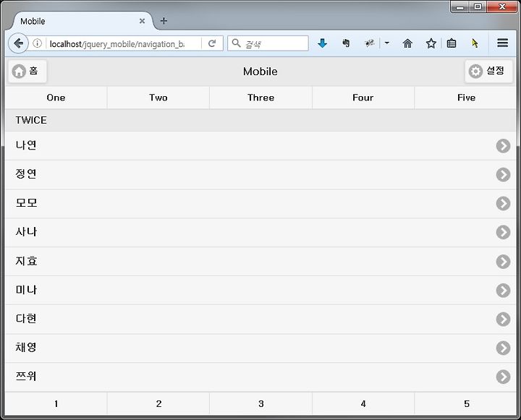Select navbar tab Two

point(158,98)
